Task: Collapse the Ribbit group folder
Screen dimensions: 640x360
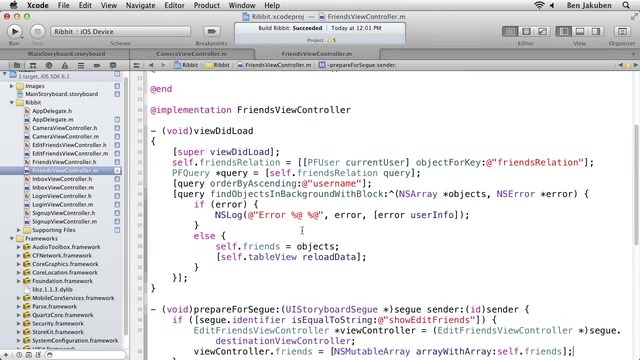Action: 11,102
